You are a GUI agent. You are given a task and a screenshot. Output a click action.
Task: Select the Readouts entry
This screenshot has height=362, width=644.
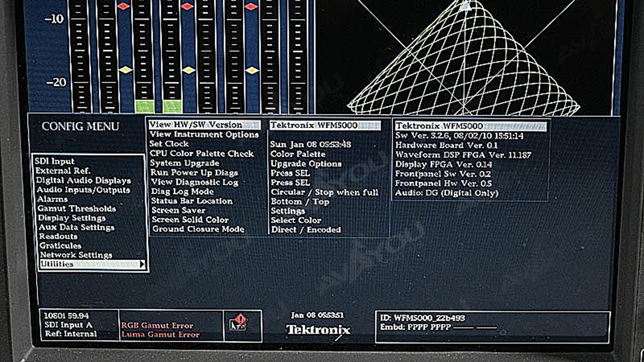[58, 236]
